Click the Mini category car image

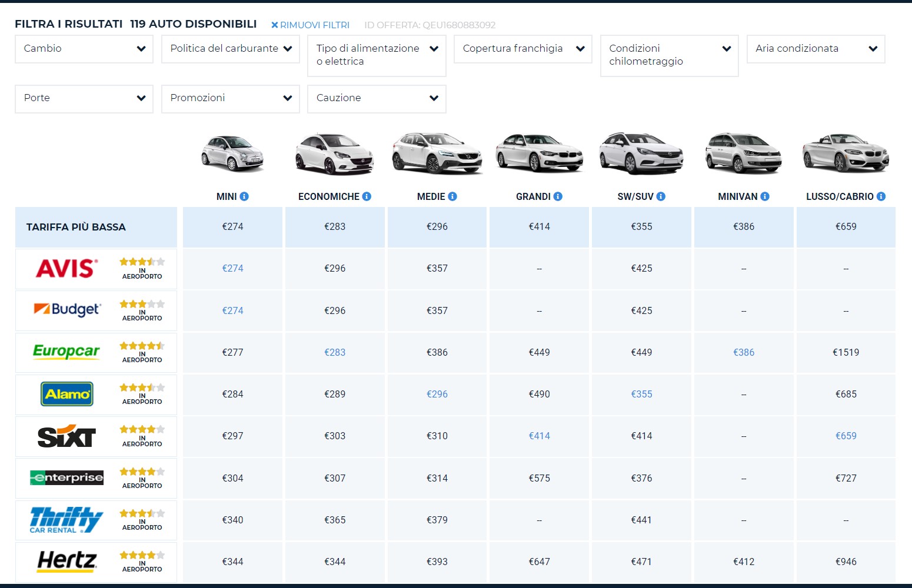tap(232, 153)
